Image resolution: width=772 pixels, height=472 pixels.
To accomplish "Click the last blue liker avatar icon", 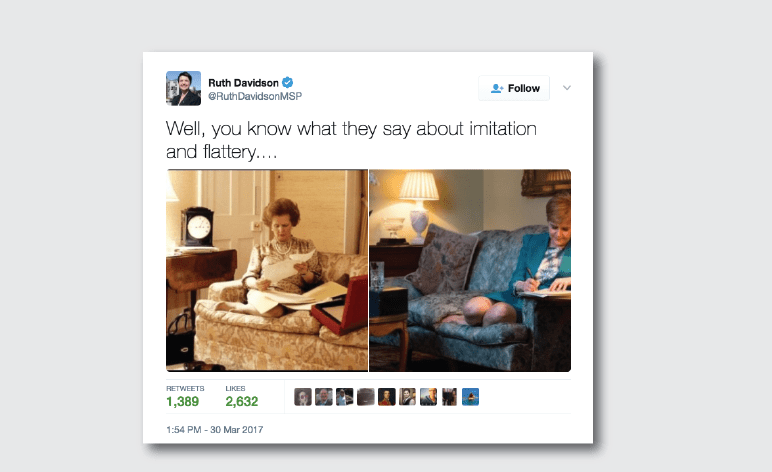I will 471,397.
